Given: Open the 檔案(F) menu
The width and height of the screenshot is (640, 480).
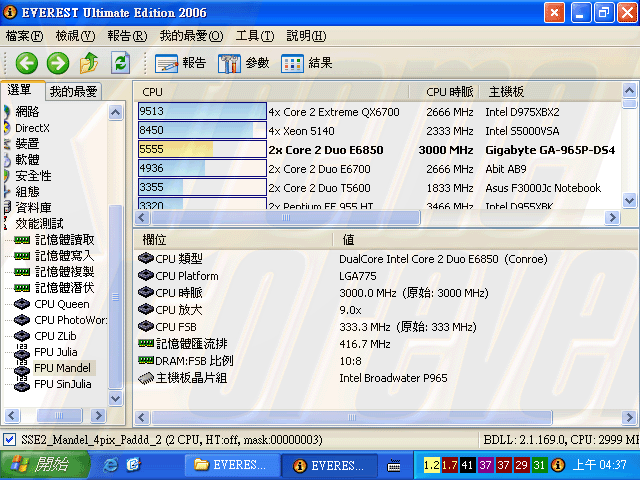Looking at the screenshot, I should pos(25,35).
